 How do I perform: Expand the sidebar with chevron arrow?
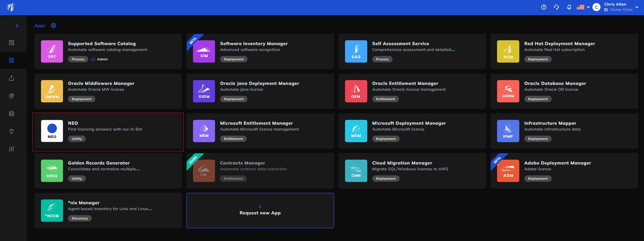[x=17, y=26]
